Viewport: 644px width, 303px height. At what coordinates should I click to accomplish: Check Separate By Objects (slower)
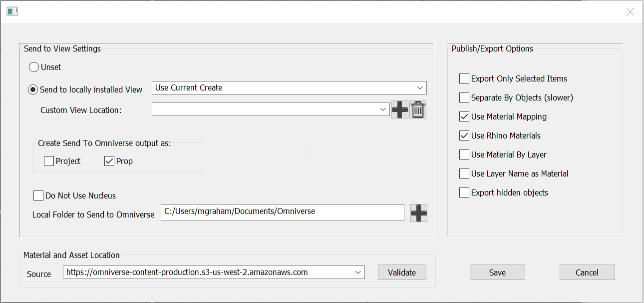point(464,97)
